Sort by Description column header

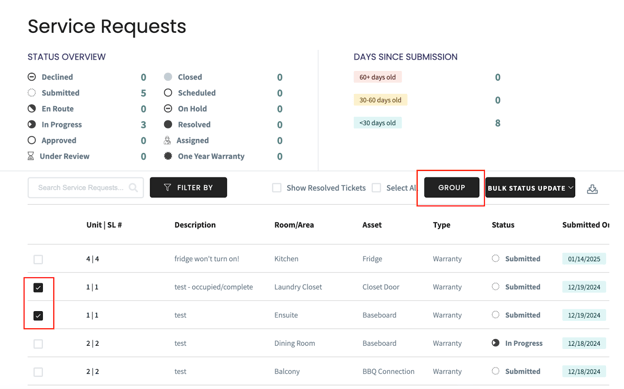pyautogui.click(x=195, y=225)
